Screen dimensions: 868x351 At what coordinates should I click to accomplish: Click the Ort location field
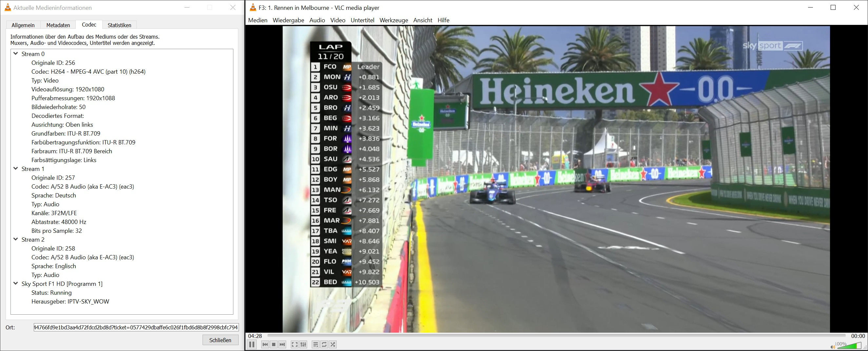[x=136, y=327]
